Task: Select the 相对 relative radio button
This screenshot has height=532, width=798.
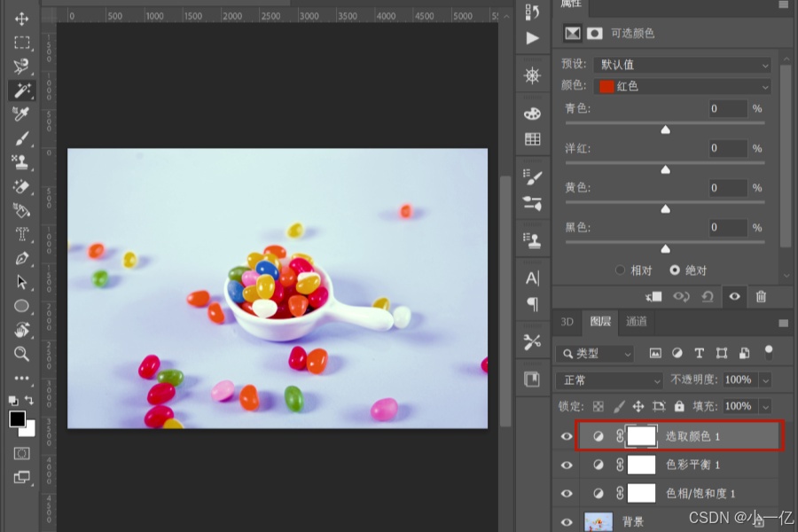Action: [x=620, y=270]
